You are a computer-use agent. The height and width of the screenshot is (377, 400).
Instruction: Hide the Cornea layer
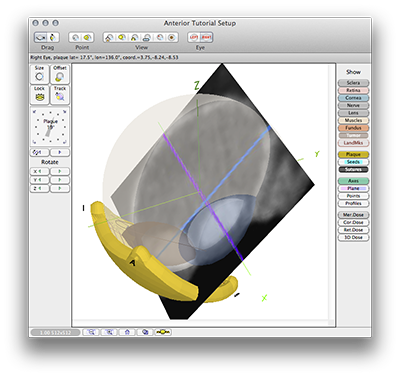click(x=353, y=98)
